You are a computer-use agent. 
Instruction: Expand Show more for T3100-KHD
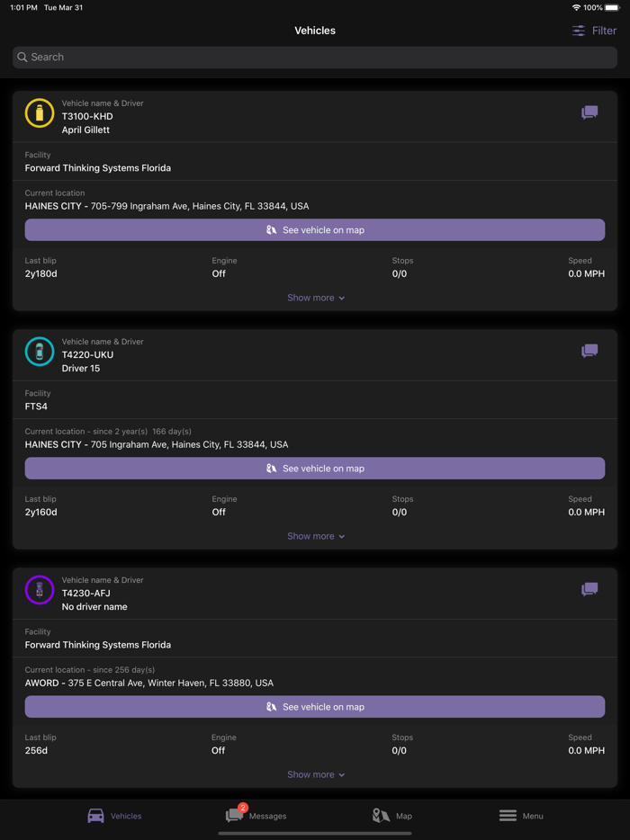(315, 297)
